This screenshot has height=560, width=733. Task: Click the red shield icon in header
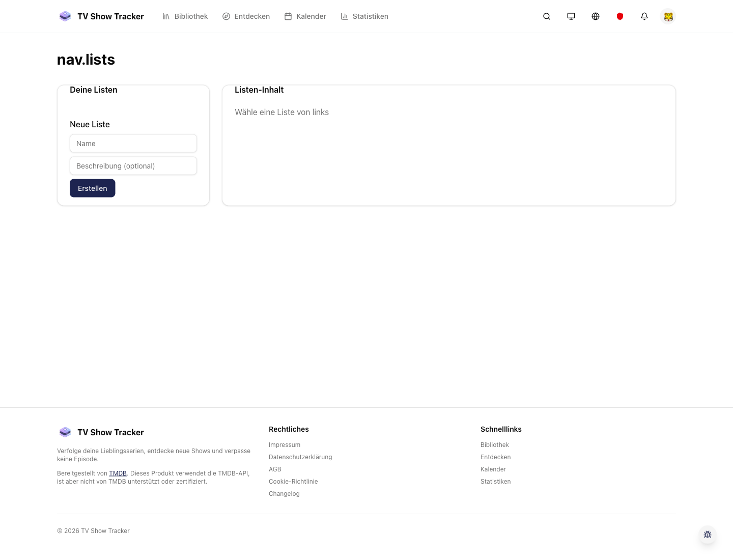tap(620, 16)
